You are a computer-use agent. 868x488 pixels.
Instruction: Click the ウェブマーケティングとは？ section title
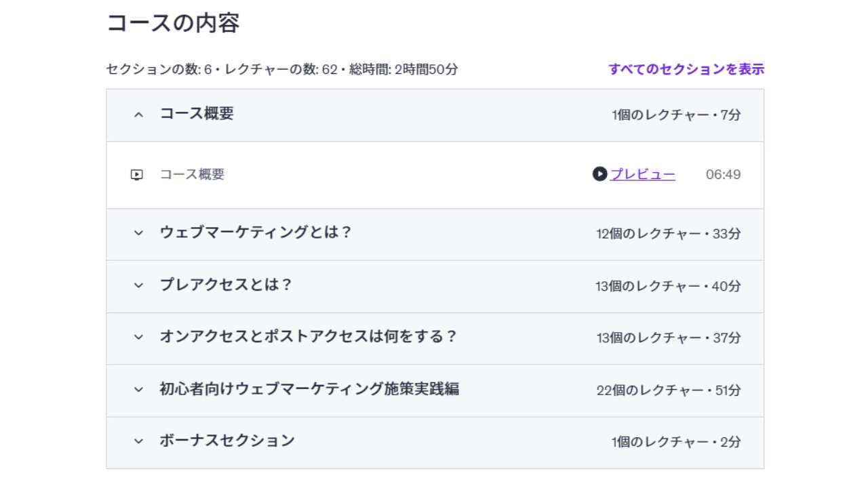click(256, 232)
